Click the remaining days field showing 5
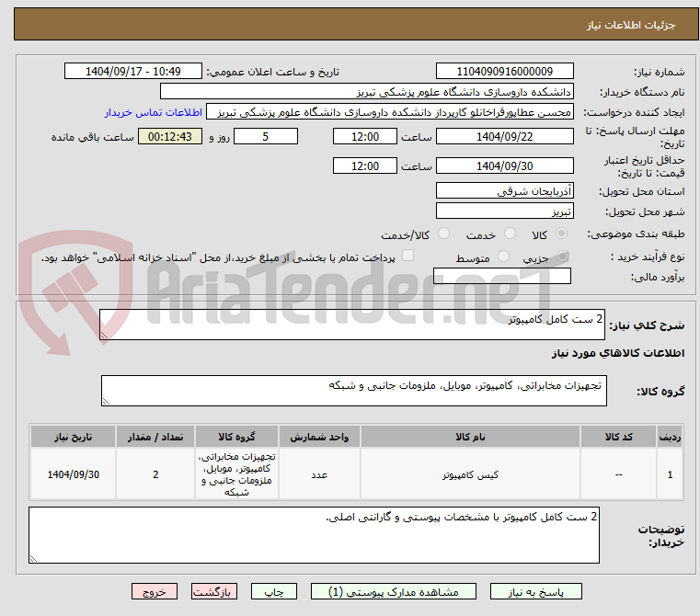Screen dimensions: 700x616 tap(266, 136)
